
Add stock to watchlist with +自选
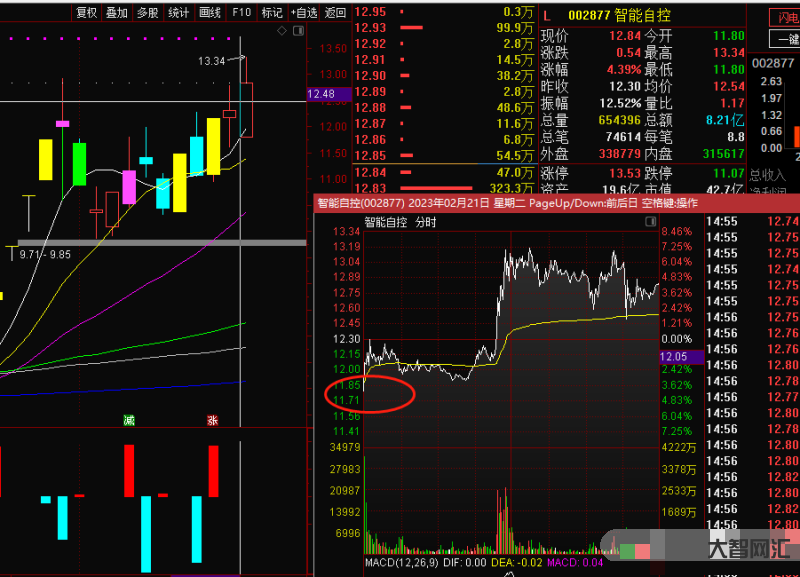pos(303,13)
